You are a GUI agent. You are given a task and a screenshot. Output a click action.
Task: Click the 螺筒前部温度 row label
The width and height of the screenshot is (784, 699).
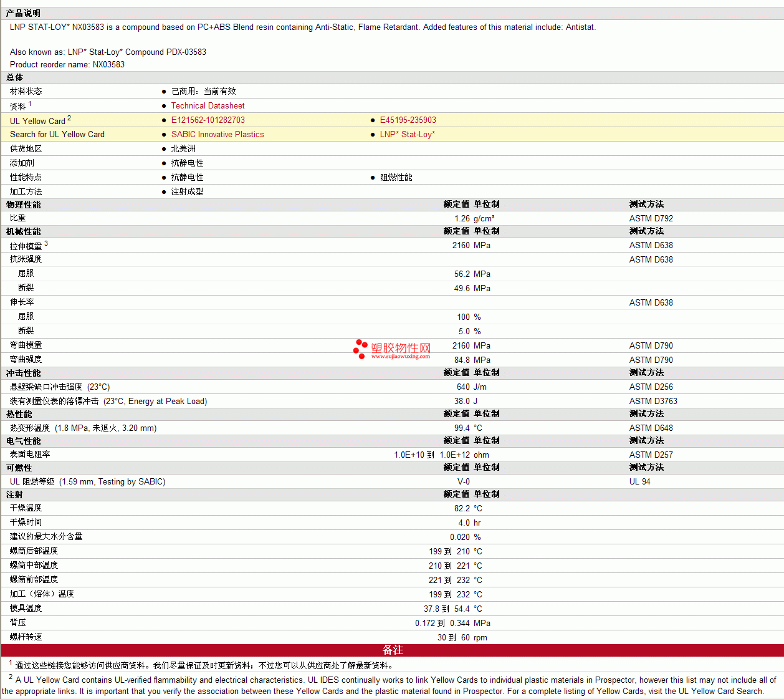34,580
